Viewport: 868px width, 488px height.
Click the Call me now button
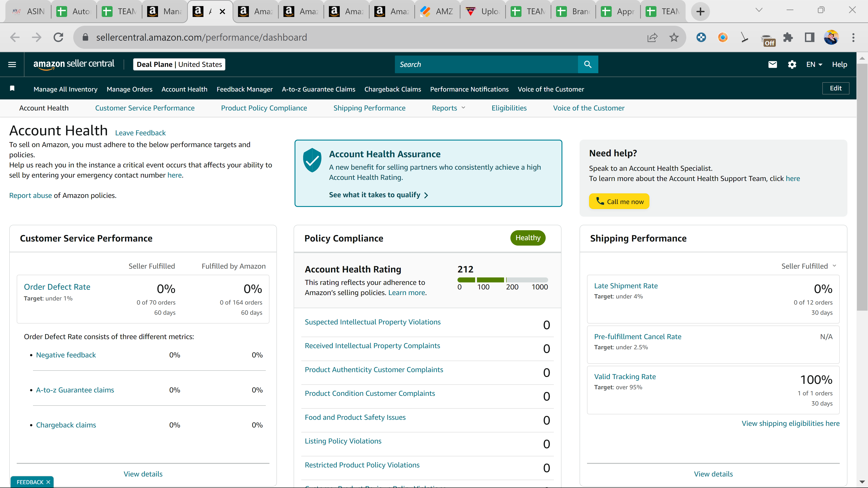[x=619, y=201]
